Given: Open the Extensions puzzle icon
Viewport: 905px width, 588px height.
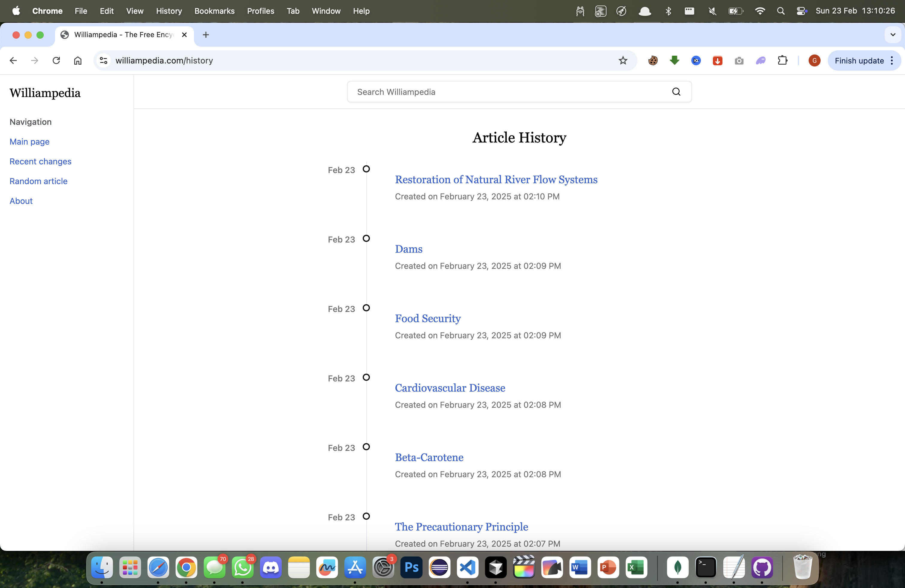Looking at the screenshot, I should click(x=782, y=60).
